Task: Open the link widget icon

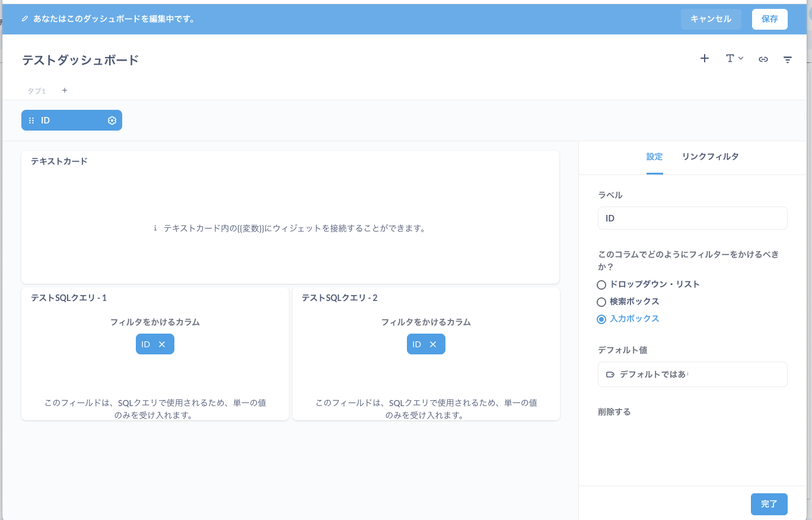Action: tap(763, 59)
